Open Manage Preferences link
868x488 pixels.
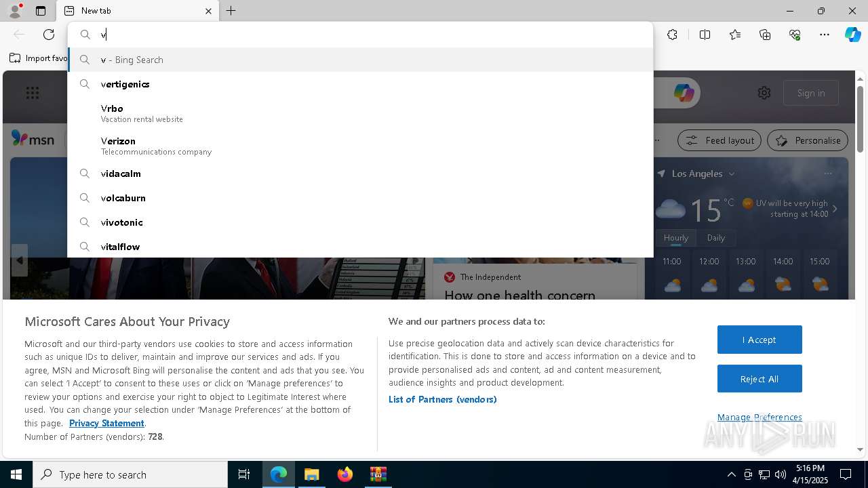(759, 417)
